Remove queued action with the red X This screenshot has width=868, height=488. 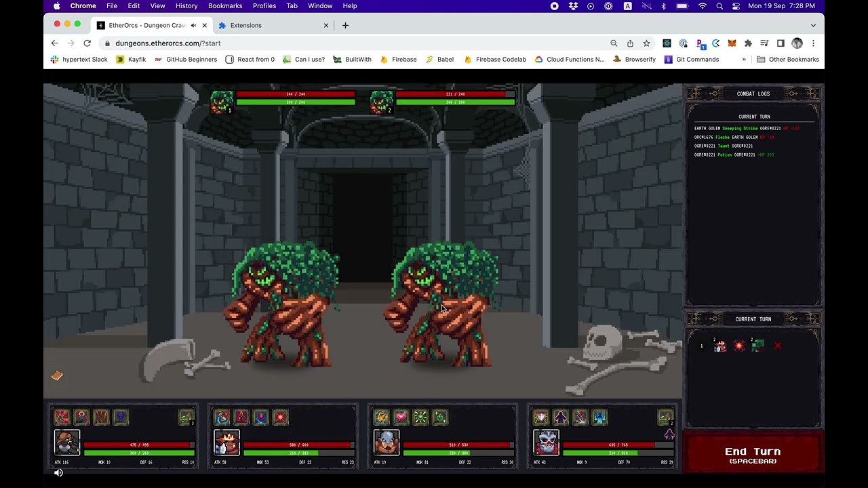coord(778,346)
